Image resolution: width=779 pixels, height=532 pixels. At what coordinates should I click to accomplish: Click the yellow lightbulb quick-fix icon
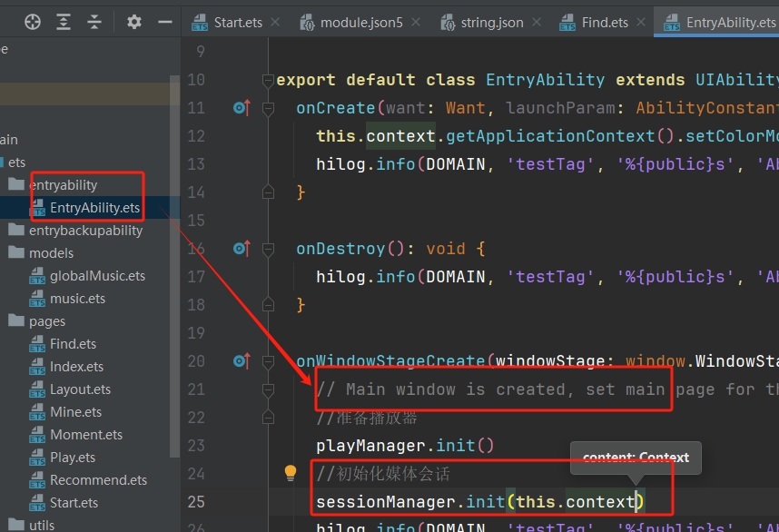(x=291, y=473)
